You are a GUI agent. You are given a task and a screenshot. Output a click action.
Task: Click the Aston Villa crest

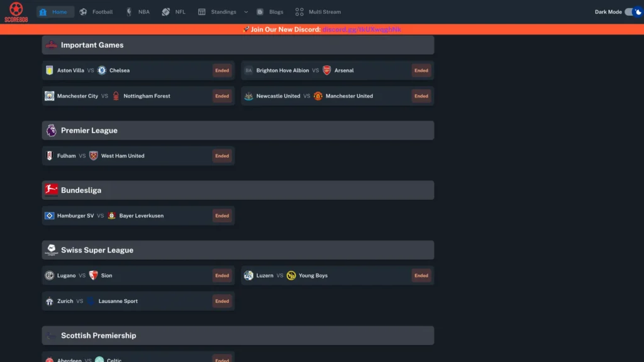tap(49, 70)
